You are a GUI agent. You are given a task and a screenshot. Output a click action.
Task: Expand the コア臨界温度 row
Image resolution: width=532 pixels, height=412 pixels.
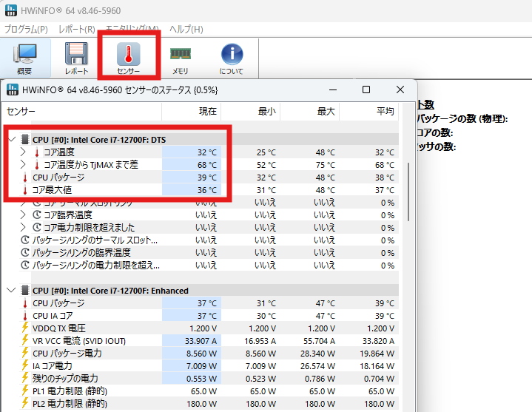23,215
